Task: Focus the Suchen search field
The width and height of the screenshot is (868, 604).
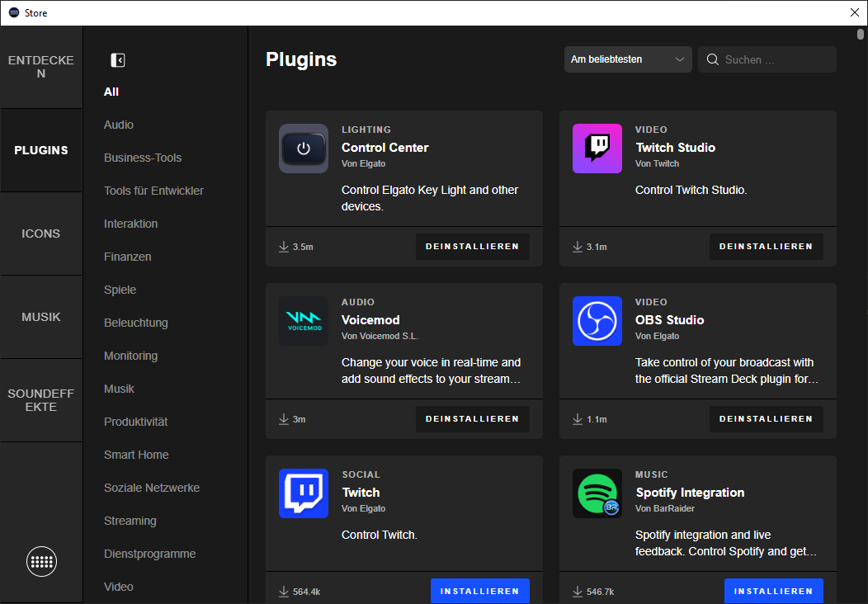Action: tap(767, 59)
